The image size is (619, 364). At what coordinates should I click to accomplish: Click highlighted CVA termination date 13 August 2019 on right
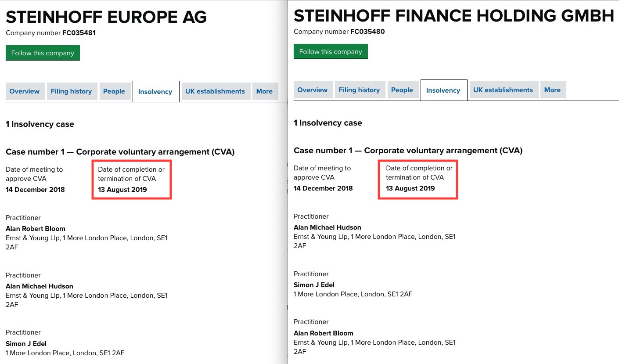pos(410,188)
